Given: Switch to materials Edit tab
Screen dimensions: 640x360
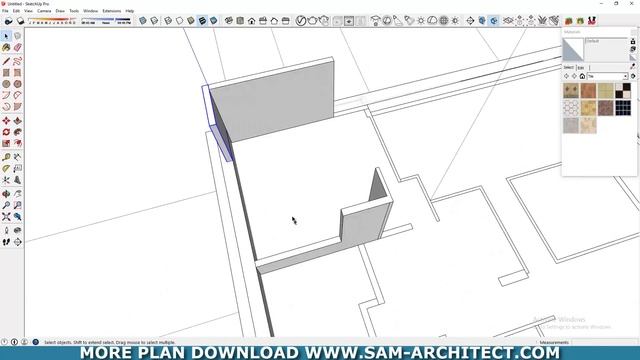Looking at the screenshot, I should [581, 68].
